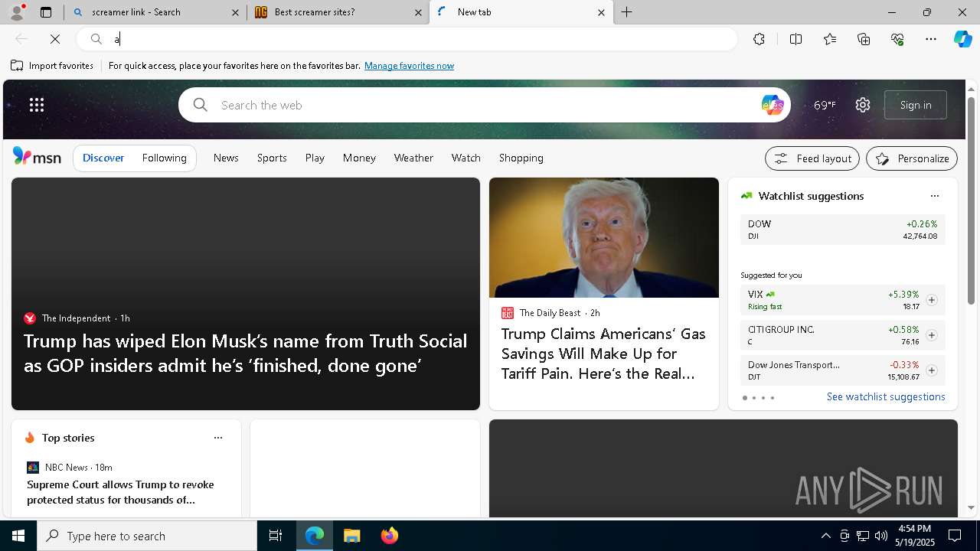Open tab actions menu icon

46,12
